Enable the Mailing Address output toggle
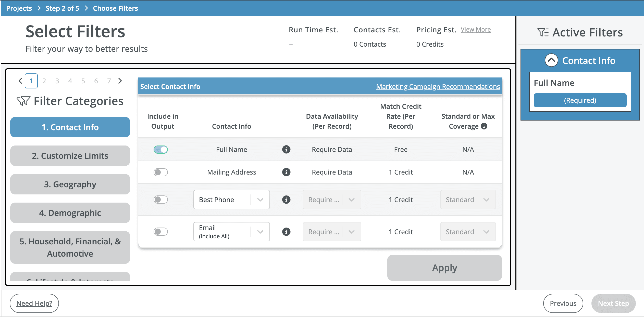This screenshot has width=644, height=317. click(x=160, y=172)
